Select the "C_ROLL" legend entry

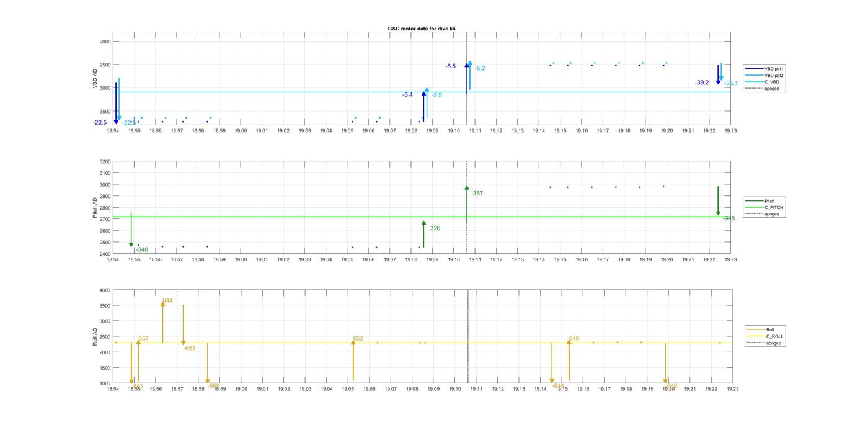(x=766, y=336)
